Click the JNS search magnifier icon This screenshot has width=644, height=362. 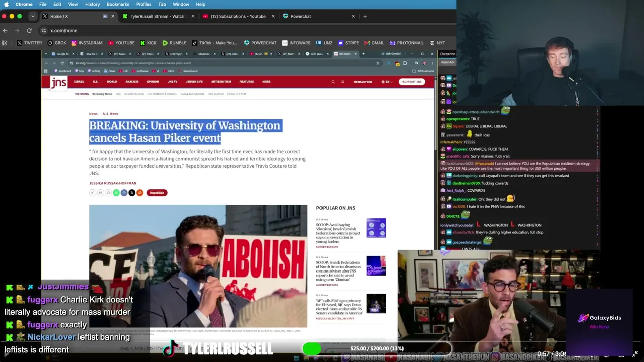tap(333, 82)
